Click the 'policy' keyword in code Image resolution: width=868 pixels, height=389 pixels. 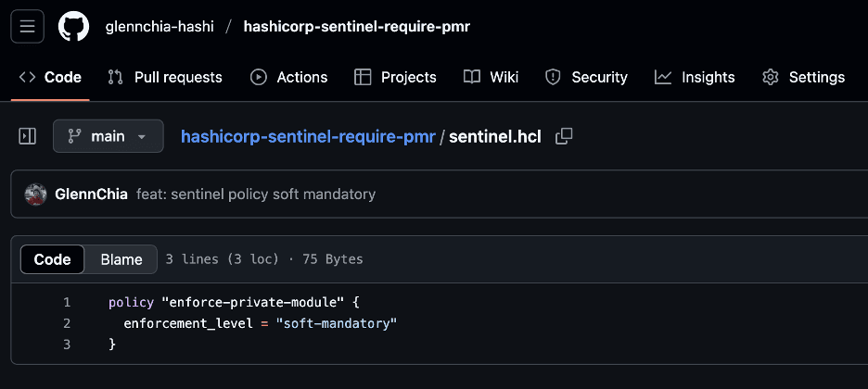[131, 303]
